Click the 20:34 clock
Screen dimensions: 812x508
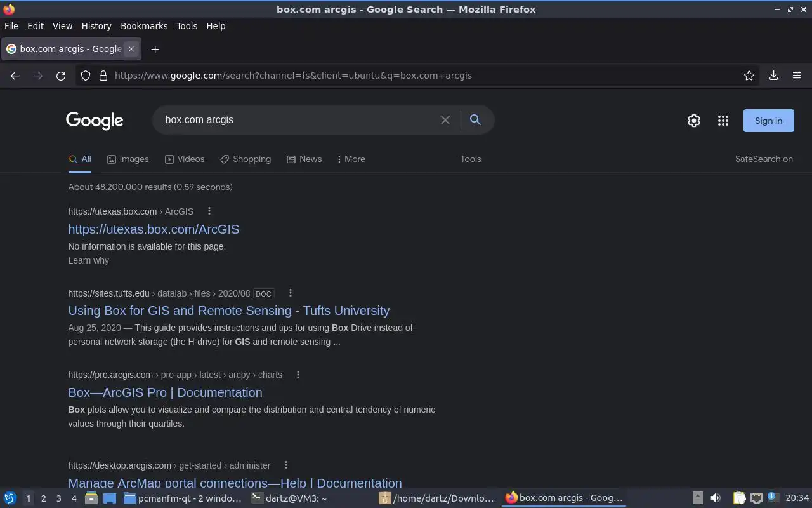coord(797,498)
